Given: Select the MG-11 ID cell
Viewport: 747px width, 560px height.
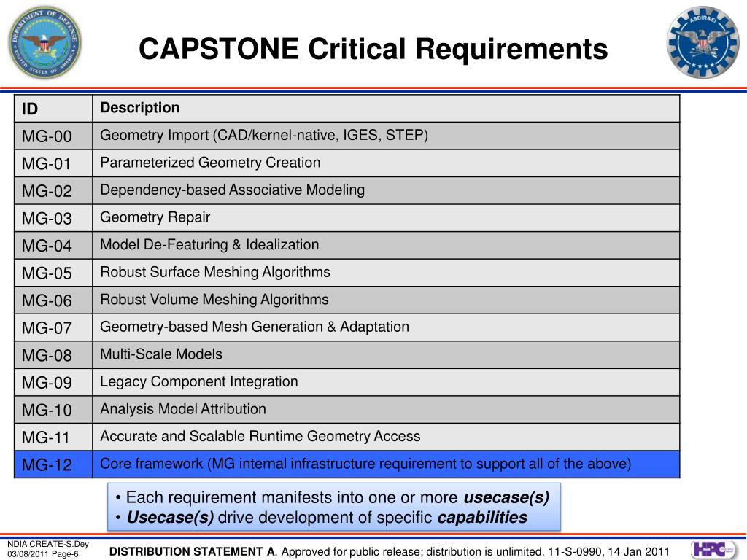Looking at the screenshot, I should click(53, 437).
